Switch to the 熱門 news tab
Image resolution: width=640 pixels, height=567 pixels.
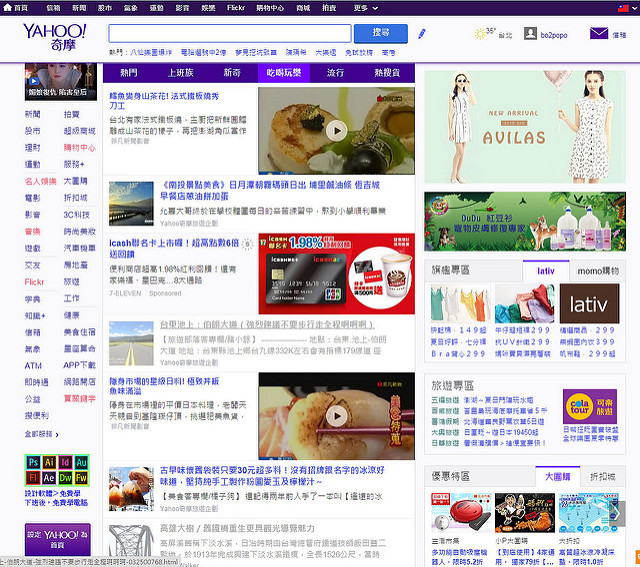(x=129, y=73)
